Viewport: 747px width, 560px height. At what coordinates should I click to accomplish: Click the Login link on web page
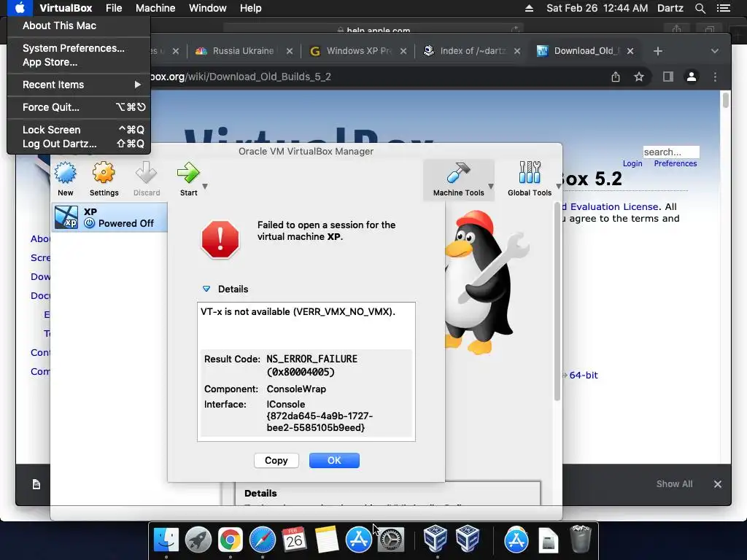point(632,163)
